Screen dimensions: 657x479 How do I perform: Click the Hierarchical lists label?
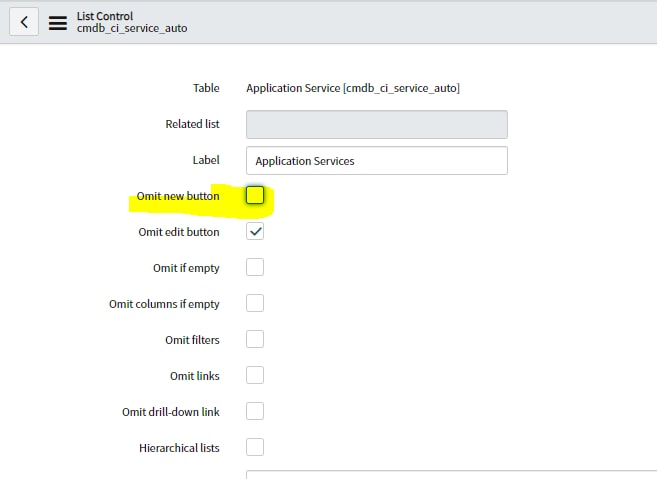(x=179, y=448)
